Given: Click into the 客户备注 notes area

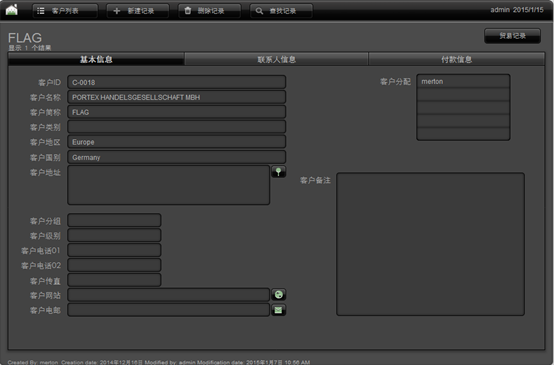Looking at the screenshot, I should pyautogui.click(x=430, y=244).
